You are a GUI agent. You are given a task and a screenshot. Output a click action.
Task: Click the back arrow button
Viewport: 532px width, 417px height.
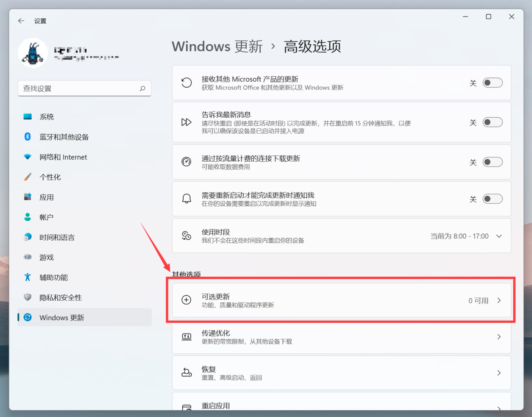click(21, 21)
